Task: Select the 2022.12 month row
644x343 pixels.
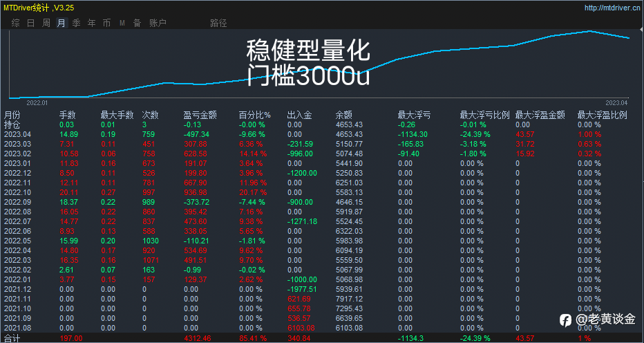Action: (x=322, y=173)
